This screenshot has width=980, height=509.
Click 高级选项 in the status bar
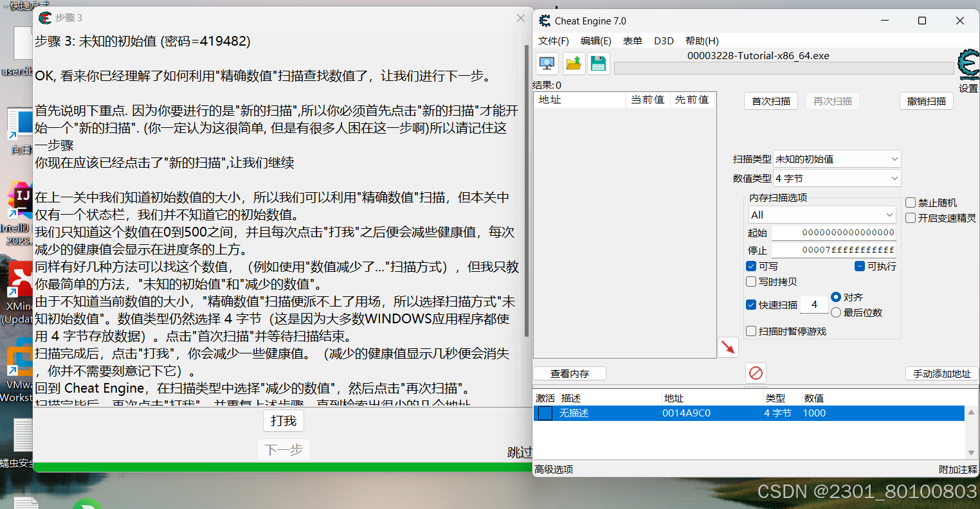tap(554, 469)
